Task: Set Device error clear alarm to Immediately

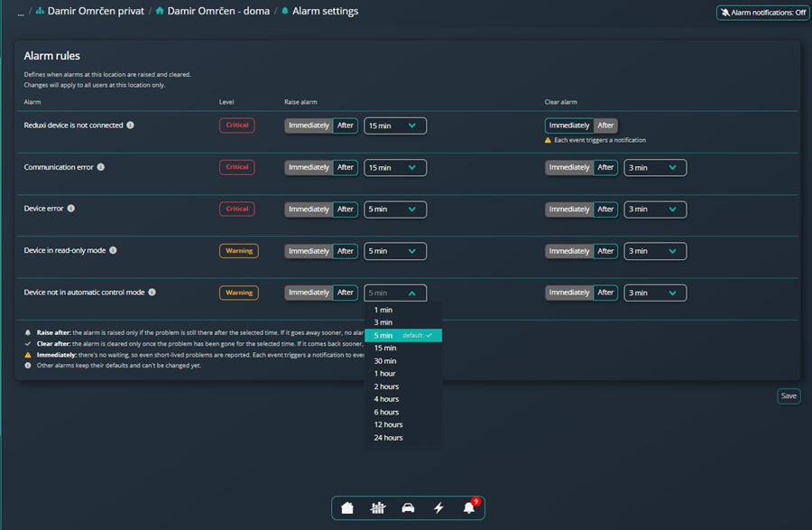Action: [x=569, y=209]
